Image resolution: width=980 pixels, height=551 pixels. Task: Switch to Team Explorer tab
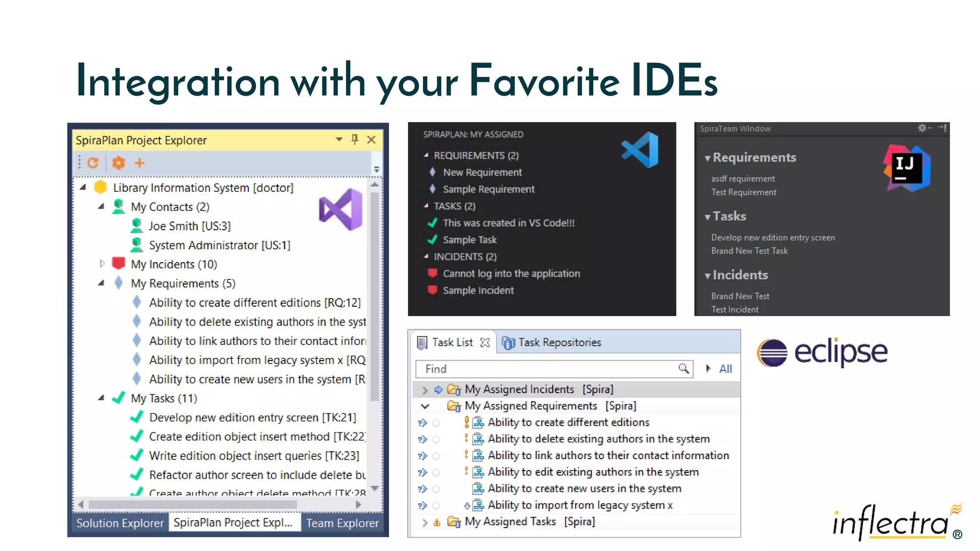click(343, 523)
